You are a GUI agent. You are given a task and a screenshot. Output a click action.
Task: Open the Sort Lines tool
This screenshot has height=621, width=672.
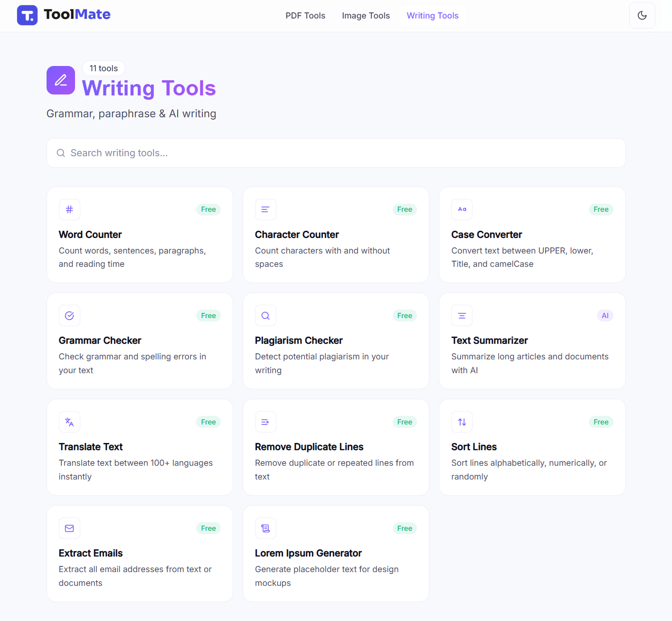click(532, 447)
